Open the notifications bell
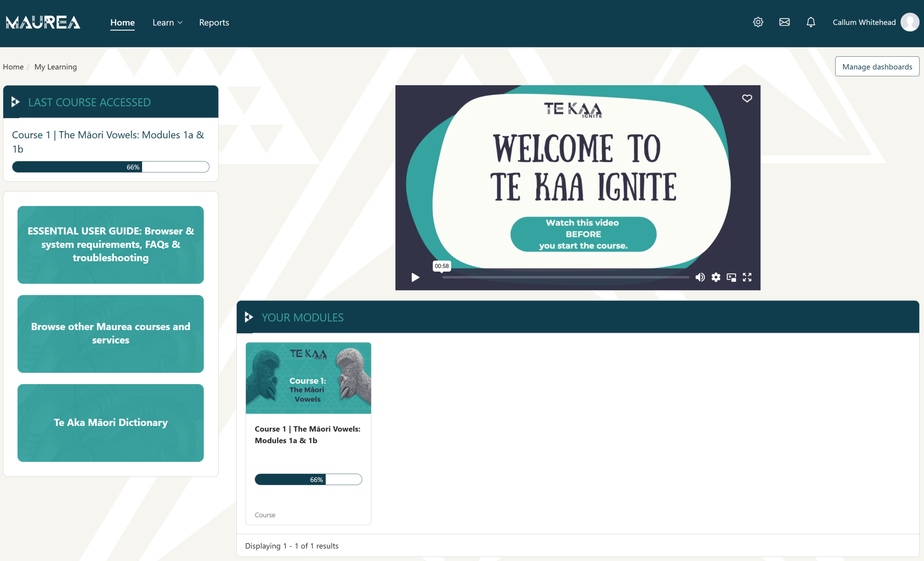This screenshot has width=924, height=561. (x=811, y=22)
